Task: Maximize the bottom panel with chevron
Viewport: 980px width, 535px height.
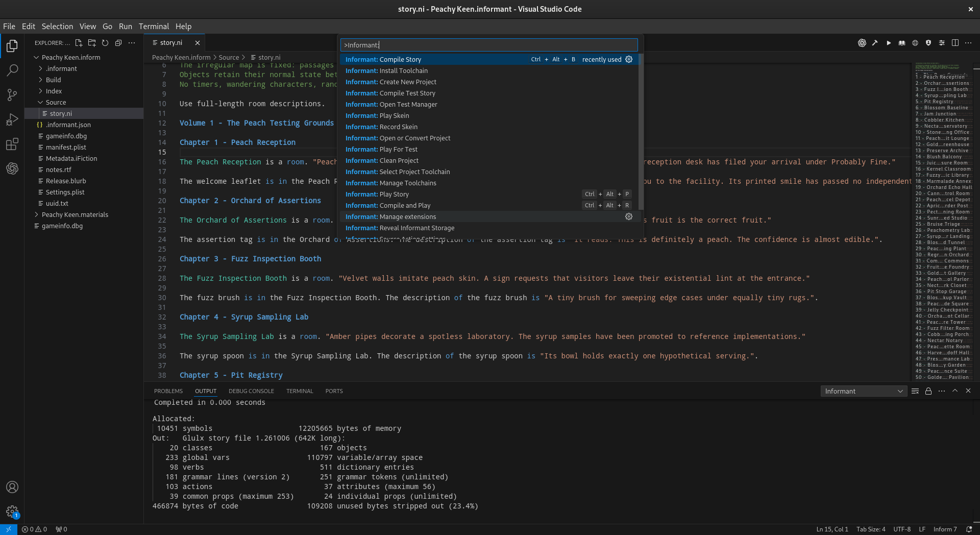Action: [x=955, y=391]
